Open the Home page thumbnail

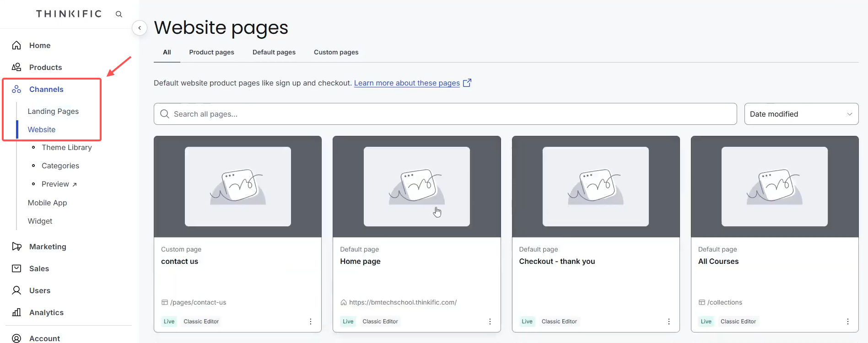(417, 187)
